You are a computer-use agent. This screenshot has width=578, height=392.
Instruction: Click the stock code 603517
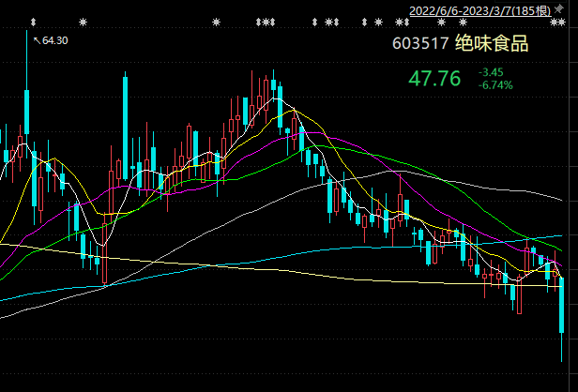(420, 43)
